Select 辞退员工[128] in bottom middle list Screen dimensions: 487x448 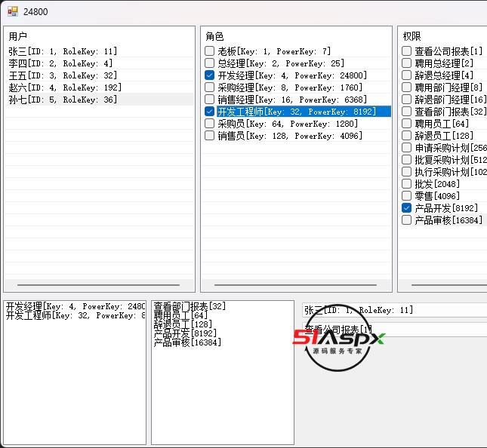pyautogui.click(x=183, y=324)
